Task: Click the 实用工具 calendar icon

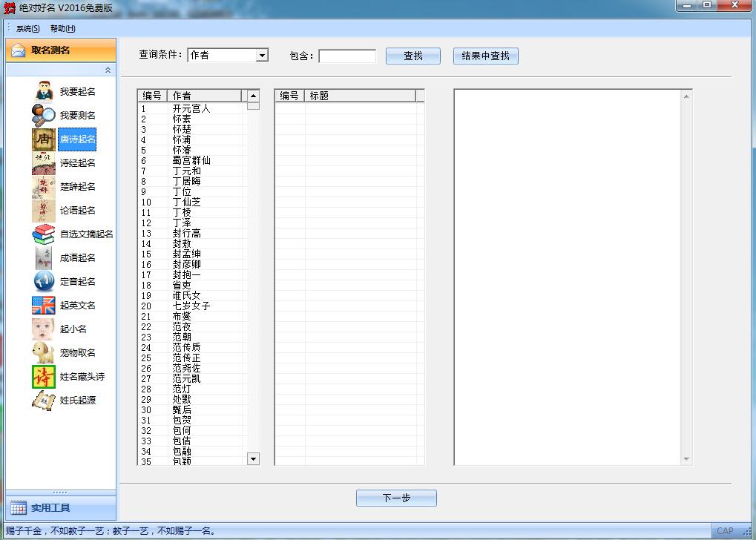Action: coord(19,507)
